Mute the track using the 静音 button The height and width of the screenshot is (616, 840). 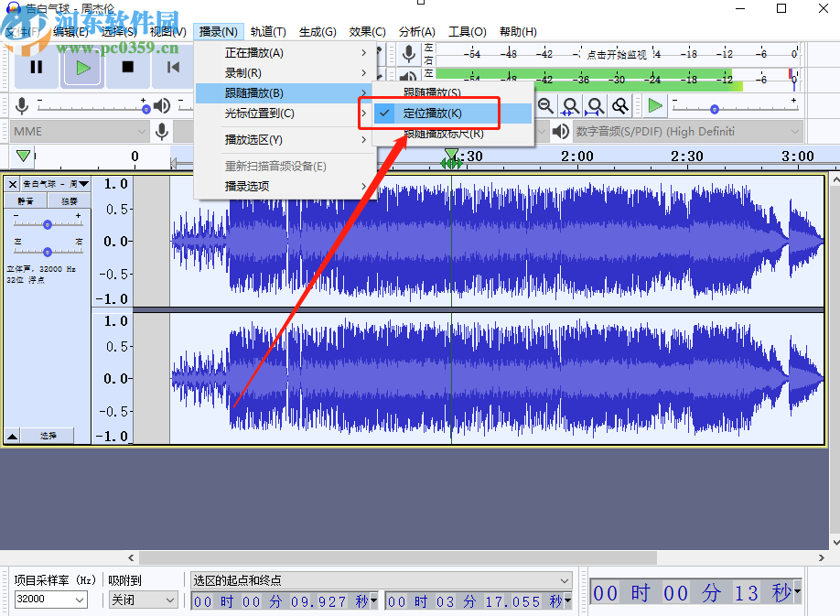(25, 200)
